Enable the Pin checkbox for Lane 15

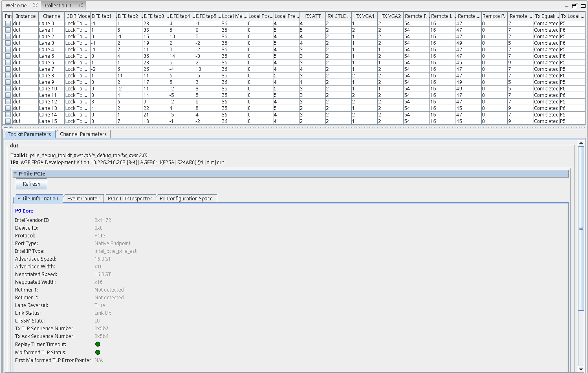8,121
